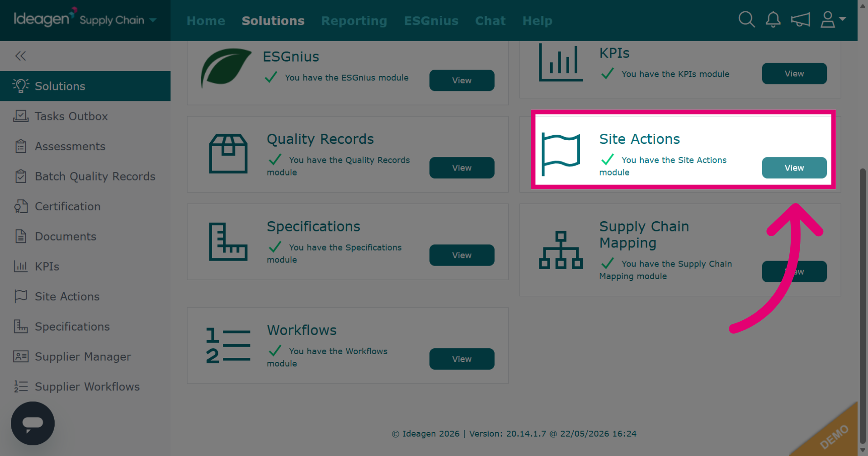Click the Supply Chain Mapping hierarchy icon
Screen dimensions: 868x456
point(561,250)
